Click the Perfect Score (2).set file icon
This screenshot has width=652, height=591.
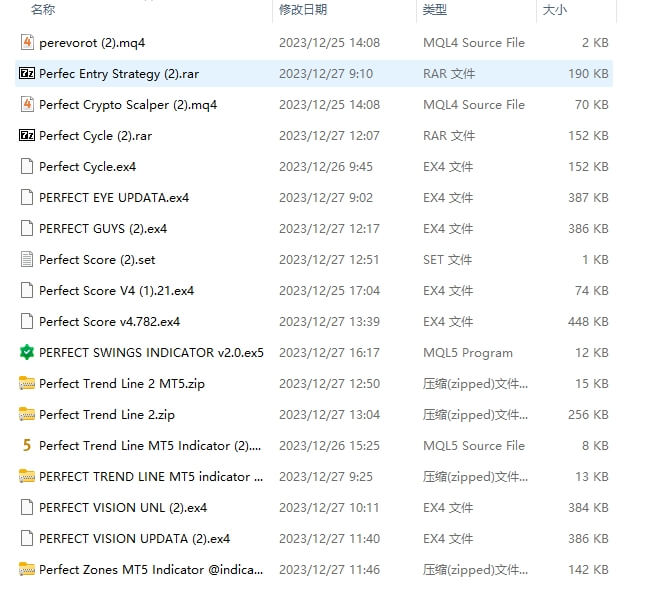click(x=27, y=260)
